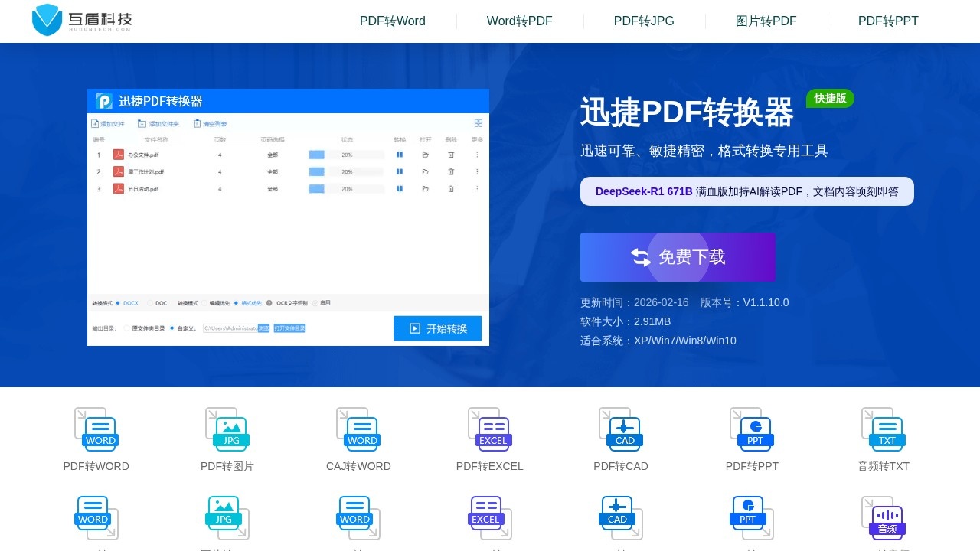Open the 图片转PDF navigation menu
The height and width of the screenshot is (551, 980).
pyautogui.click(x=766, y=21)
